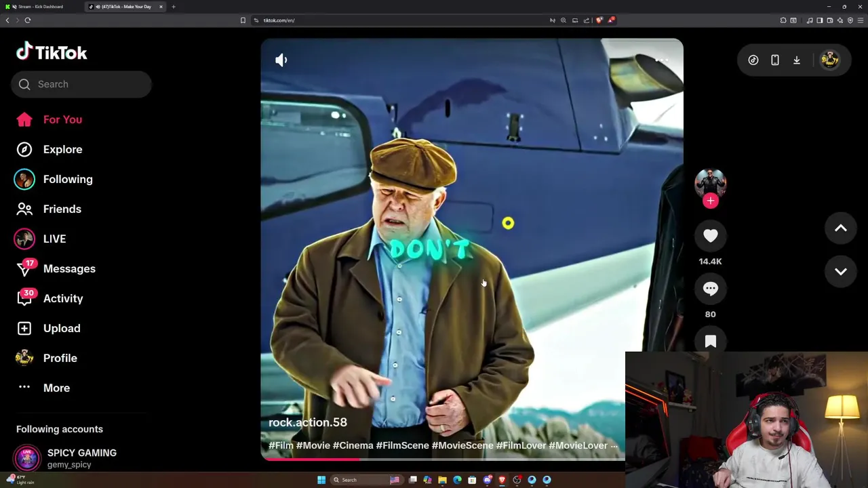The image size is (868, 488).
Task: Click the #Film hashtag
Action: click(281, 445)
